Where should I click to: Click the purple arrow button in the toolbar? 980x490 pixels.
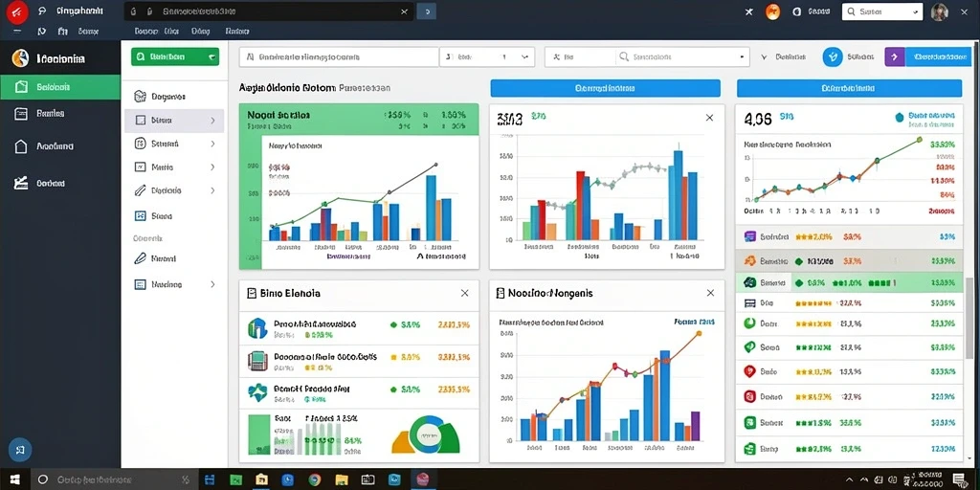coord(895,56)
